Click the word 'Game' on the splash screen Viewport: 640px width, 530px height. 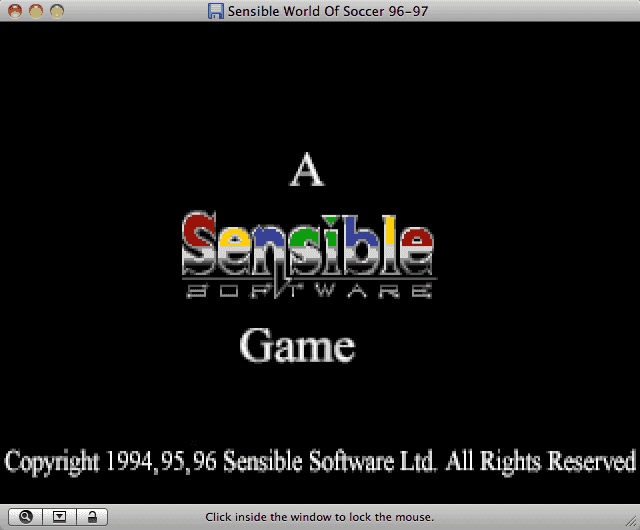298,345
